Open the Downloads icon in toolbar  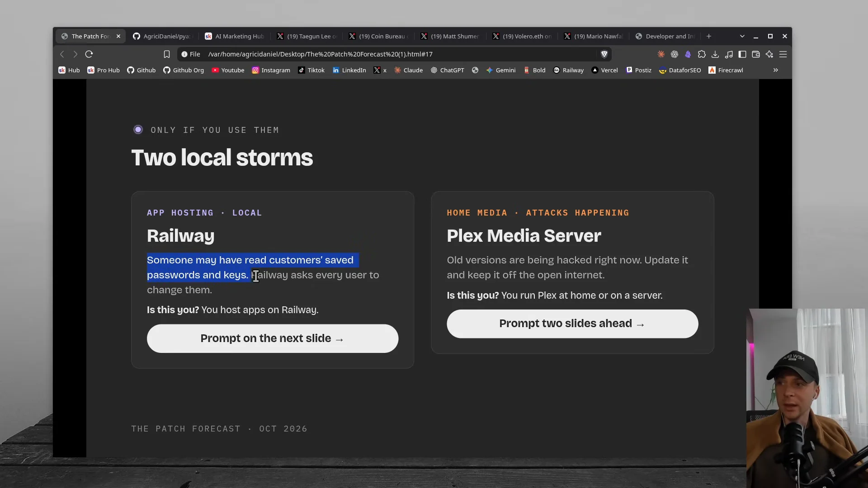point(715,54)
